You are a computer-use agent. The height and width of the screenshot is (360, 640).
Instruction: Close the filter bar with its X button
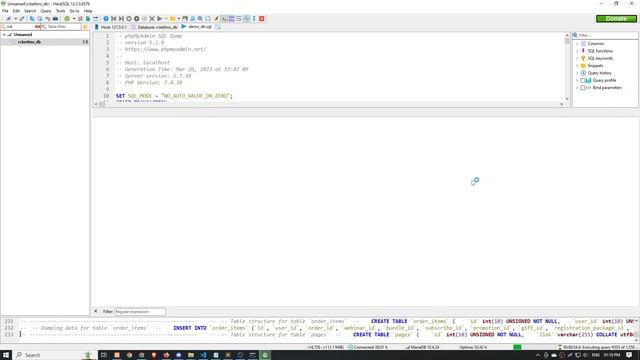(96, 311)
